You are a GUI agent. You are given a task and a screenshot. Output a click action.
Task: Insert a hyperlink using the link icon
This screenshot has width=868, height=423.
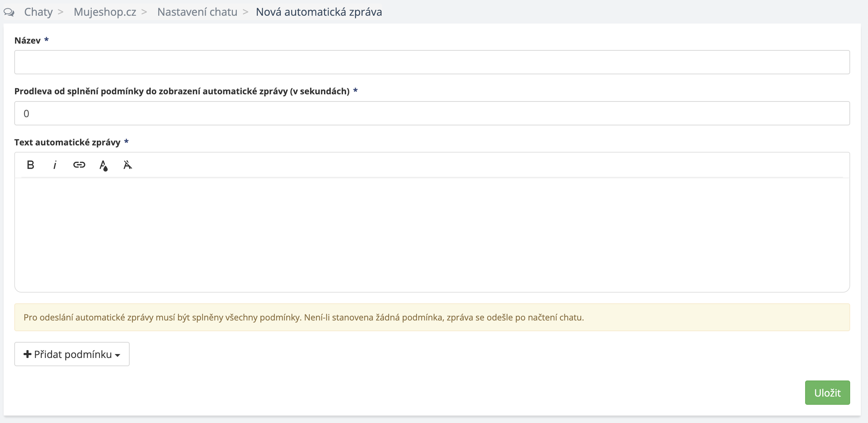tap(79, 165)
